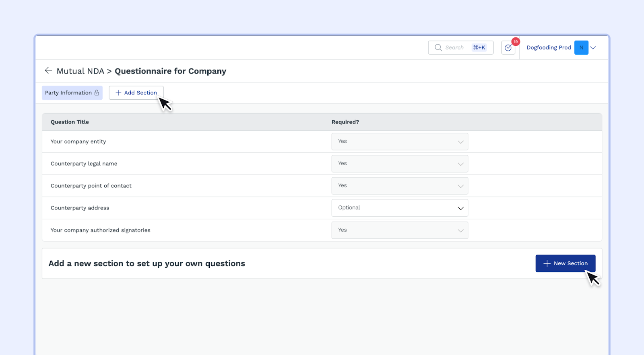The width and height of the screenshot is (644, 355).
Task: Open Required dropdown for Your company entity
Action: (x=400, y=142)
